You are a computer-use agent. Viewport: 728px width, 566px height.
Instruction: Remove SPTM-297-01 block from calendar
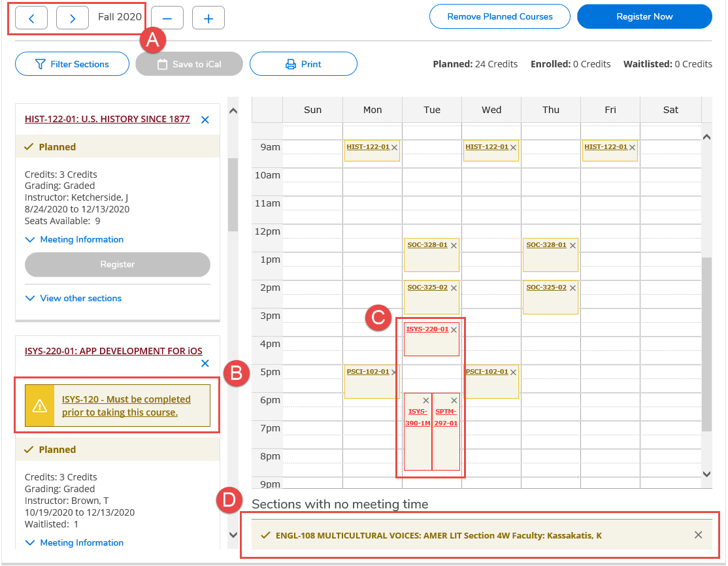coord(454,400)
